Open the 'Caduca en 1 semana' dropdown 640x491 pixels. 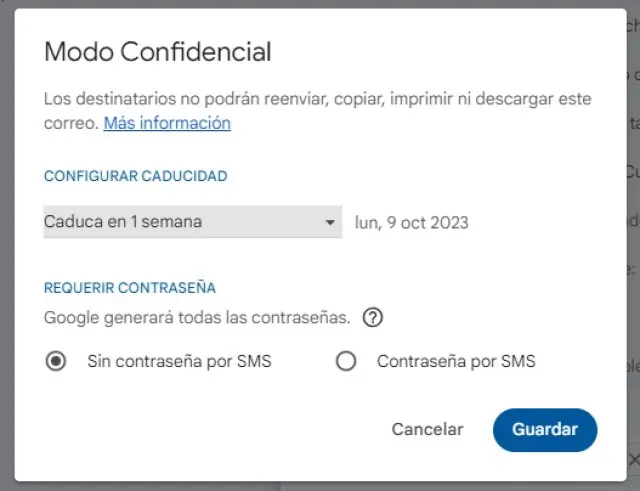tap(180, 222)
